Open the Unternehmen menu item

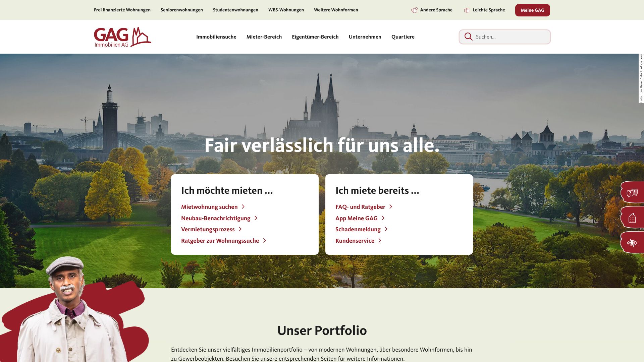365,37
